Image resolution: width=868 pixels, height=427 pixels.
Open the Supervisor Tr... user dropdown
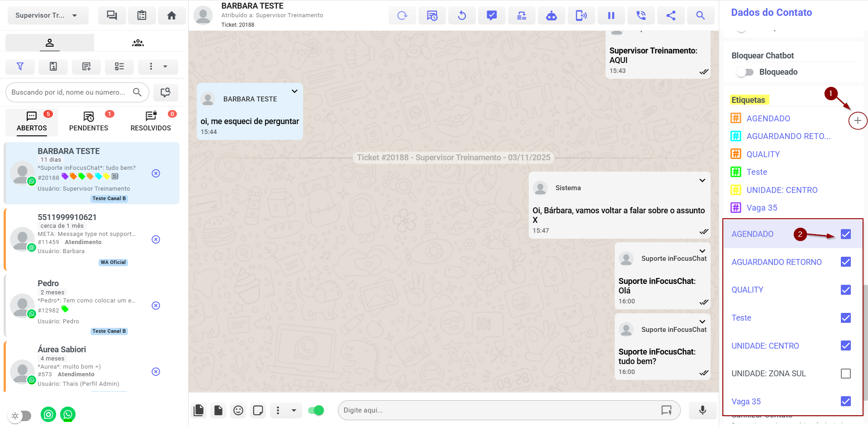[47, 15]
